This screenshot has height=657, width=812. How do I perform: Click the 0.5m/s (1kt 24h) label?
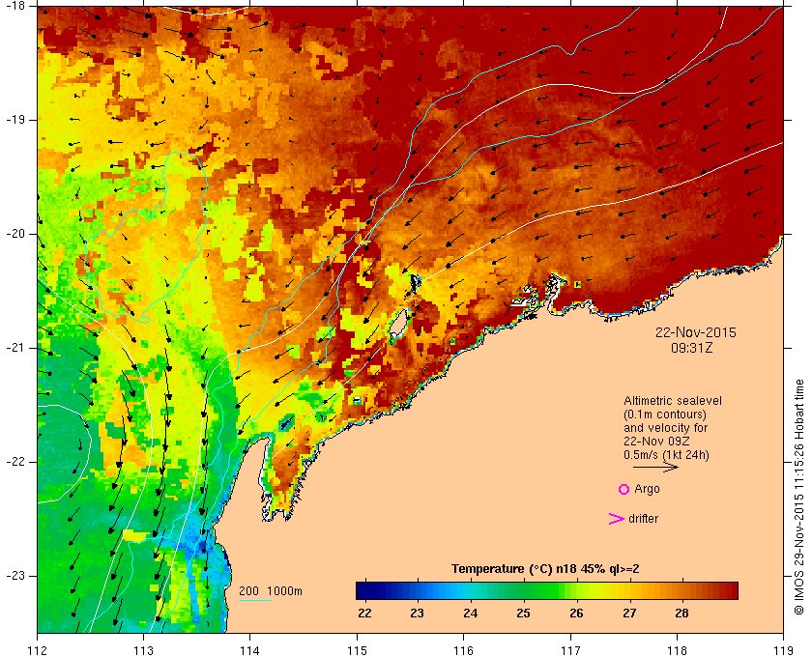coord(666,455)
